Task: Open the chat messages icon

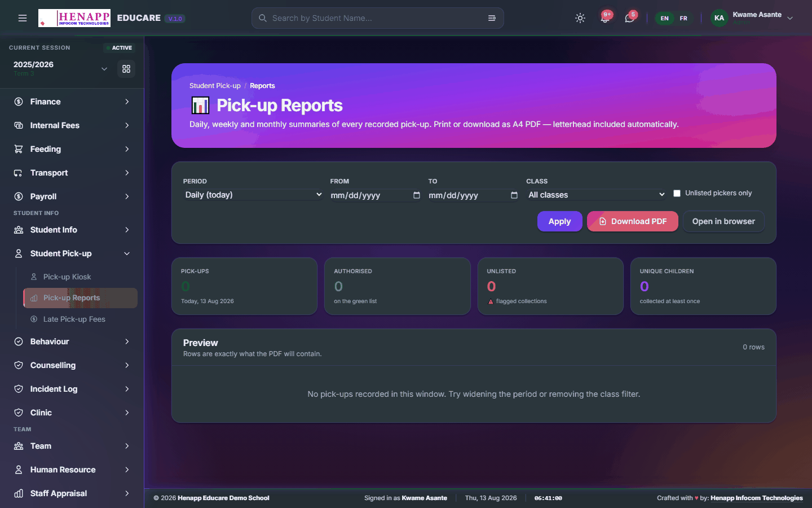Action: tap(630, 18)
